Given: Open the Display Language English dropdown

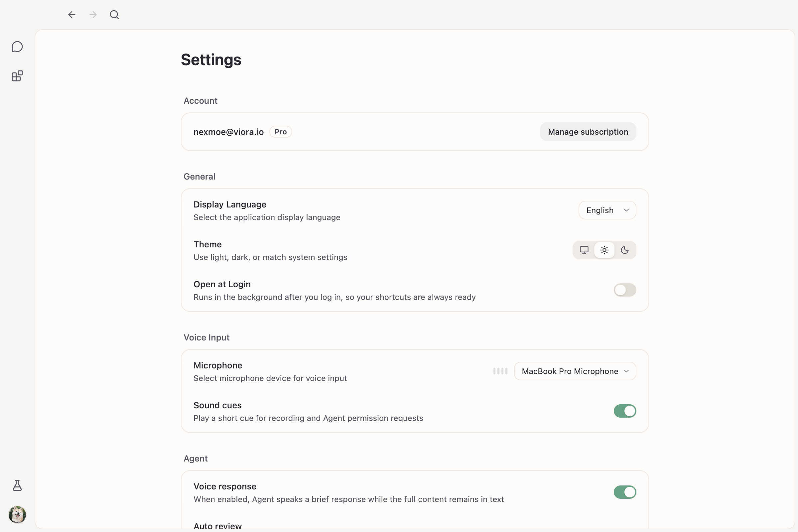Looking at the screenshot, I should coord(607,210).
